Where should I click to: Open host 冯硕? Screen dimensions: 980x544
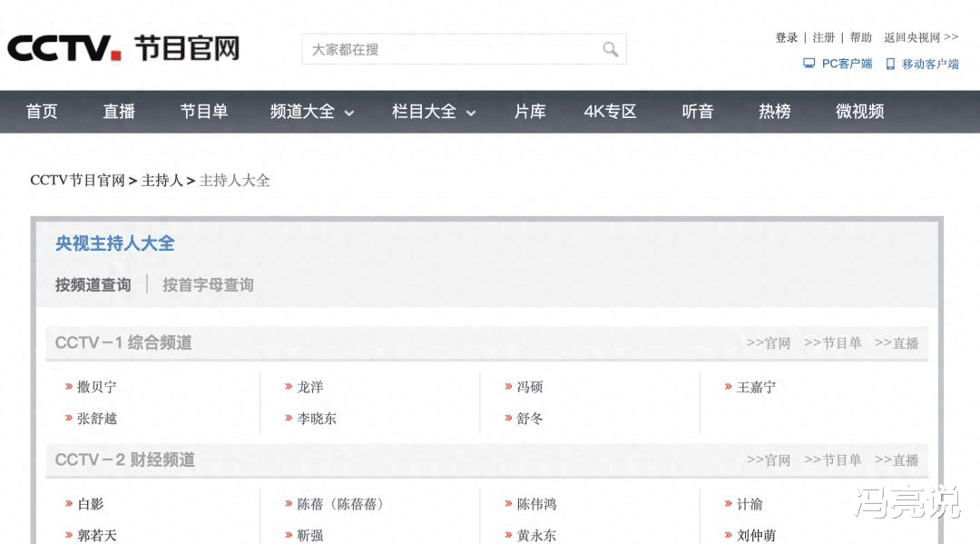coord(530,387)
